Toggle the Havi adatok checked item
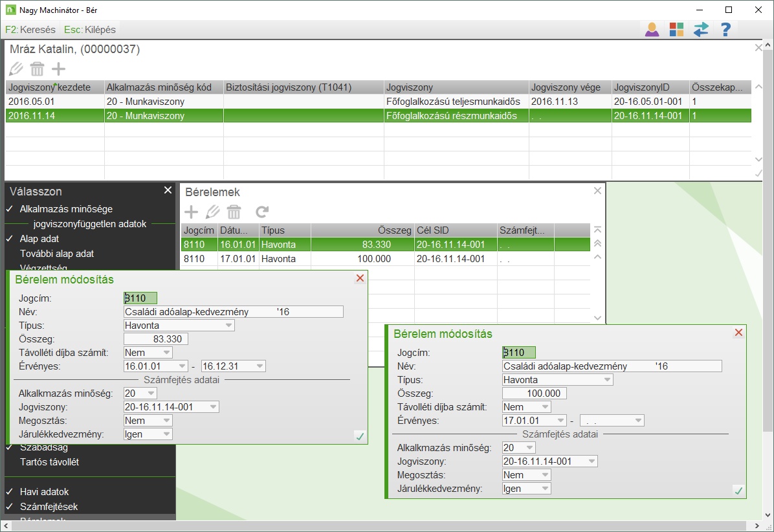774x532 pixels. point(44,492)
